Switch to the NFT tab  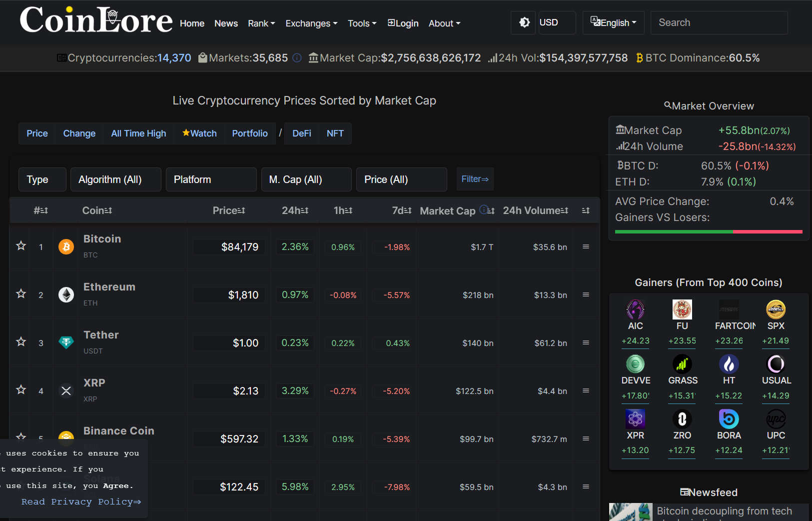335,133
